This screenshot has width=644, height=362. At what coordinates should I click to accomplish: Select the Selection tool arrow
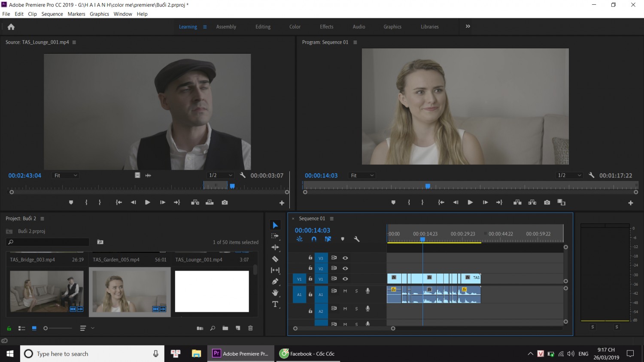pyautogui.click(x=275, y=225)
